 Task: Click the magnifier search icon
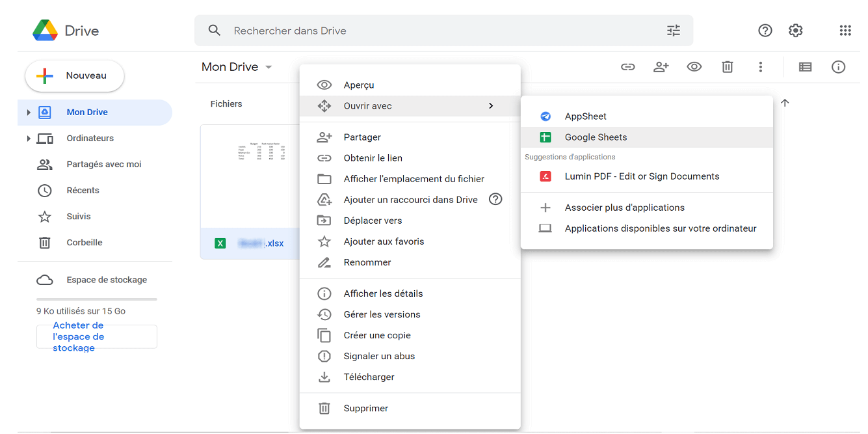click(215, 31)
